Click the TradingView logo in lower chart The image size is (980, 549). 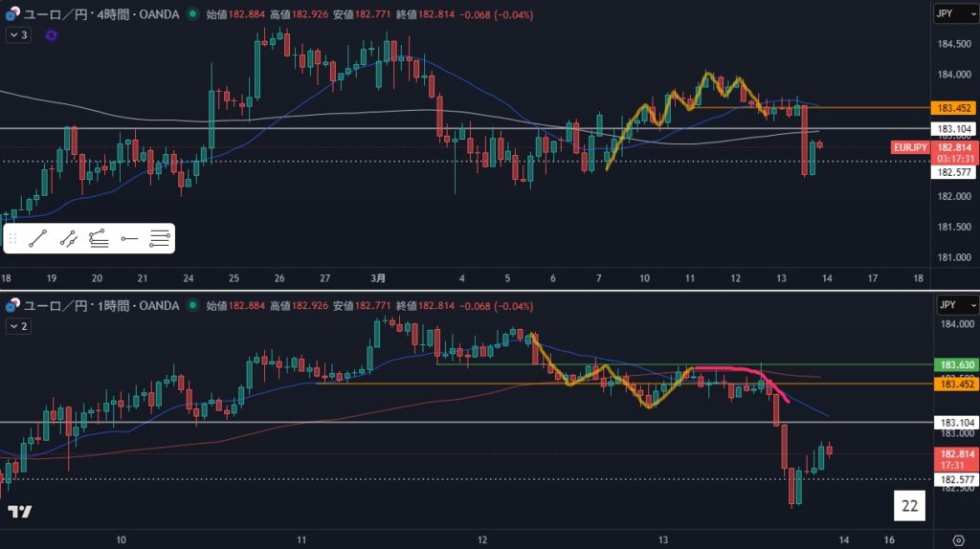click(19, 512)
